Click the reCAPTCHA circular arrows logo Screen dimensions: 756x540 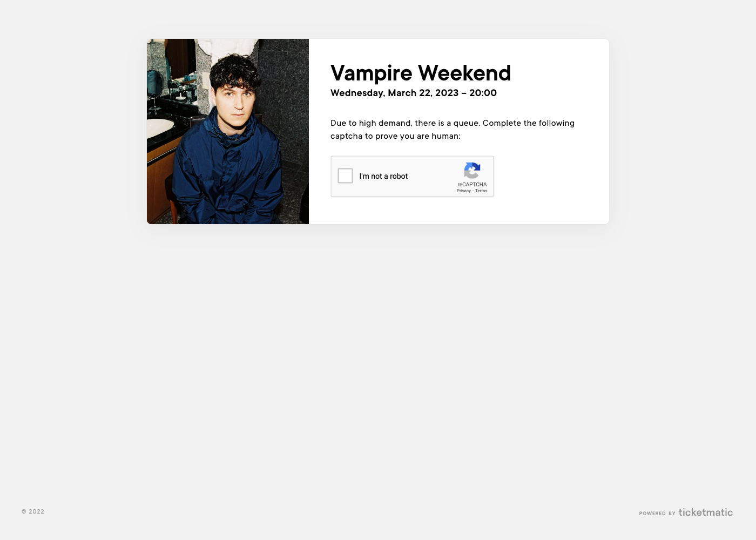point(472,171)
